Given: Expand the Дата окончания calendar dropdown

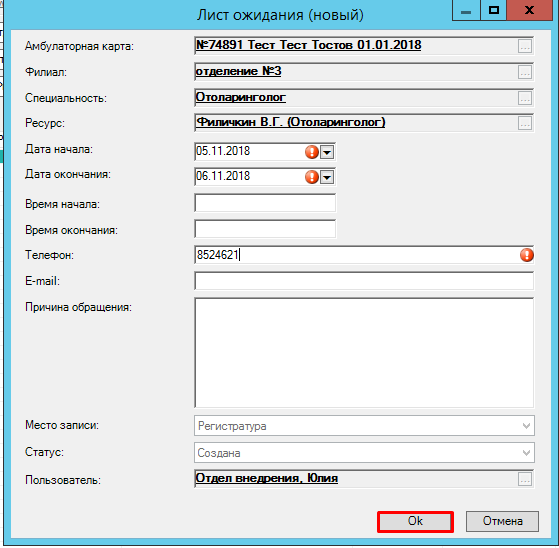Looking at the screenshot, I should tap(327, 177).
